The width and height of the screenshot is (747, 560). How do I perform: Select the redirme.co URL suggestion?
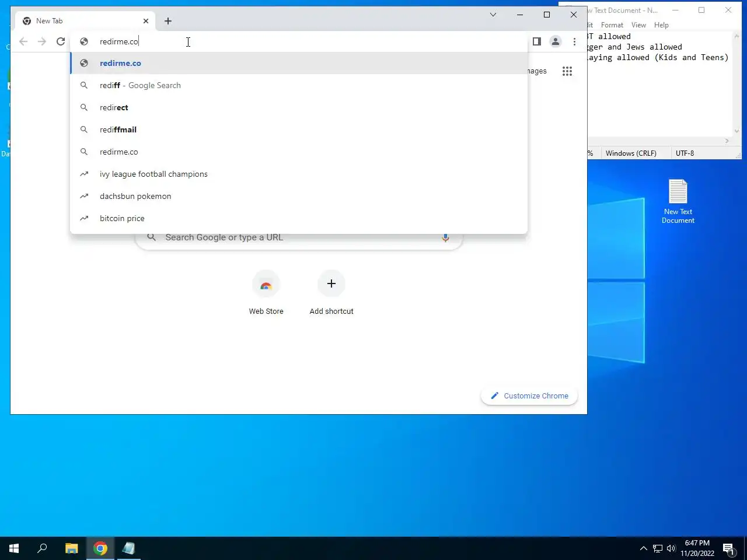click(299, 63)
